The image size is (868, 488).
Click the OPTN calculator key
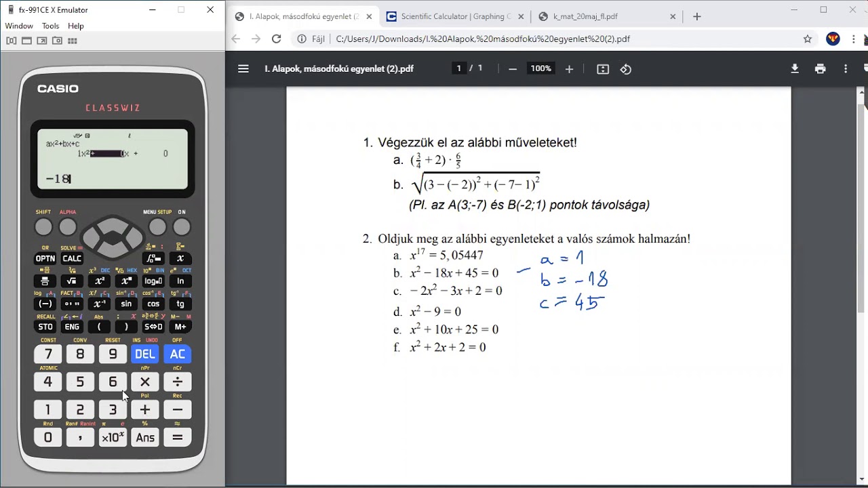coord(45,258)
